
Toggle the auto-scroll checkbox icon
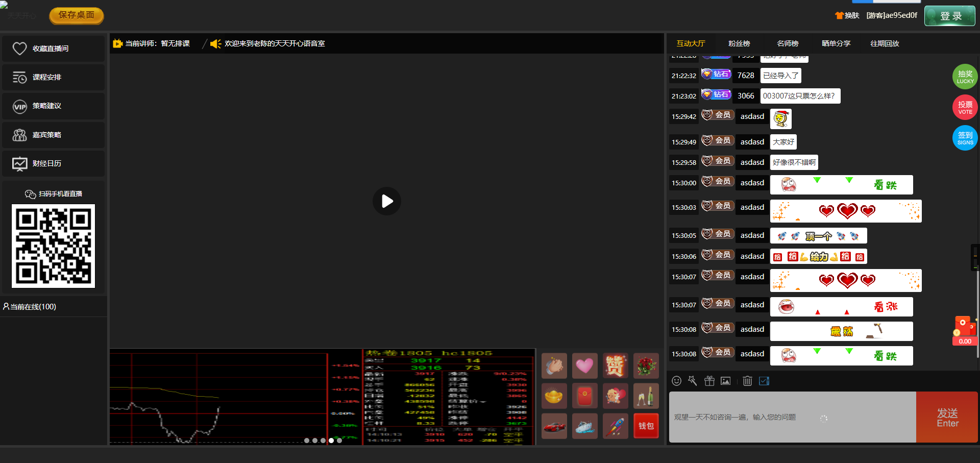click(764, 381)
